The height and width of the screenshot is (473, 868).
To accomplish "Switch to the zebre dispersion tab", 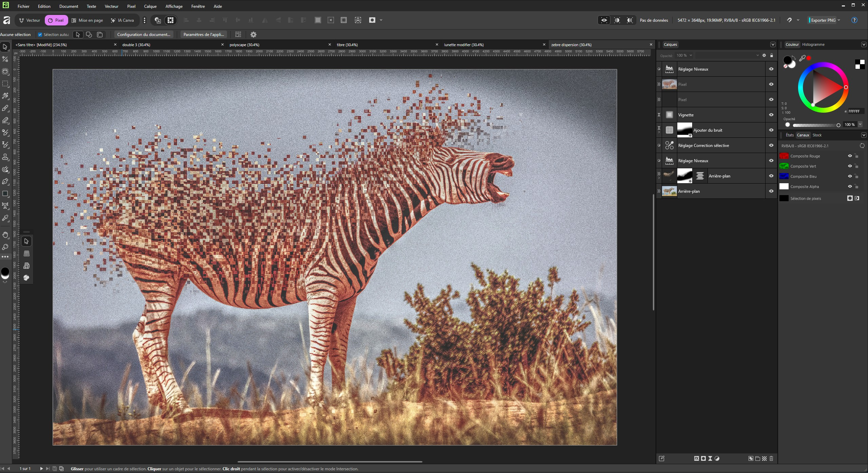I will (x=571, y=45).
